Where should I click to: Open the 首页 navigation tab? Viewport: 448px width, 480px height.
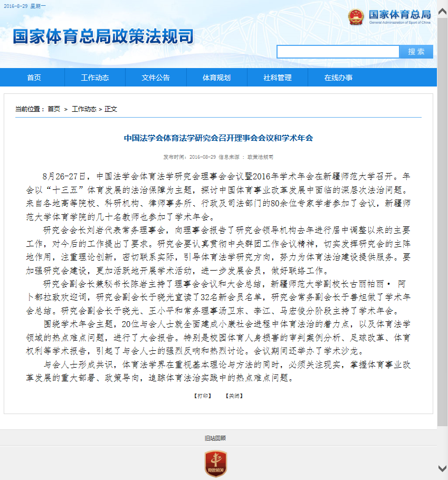pos(34,78)
